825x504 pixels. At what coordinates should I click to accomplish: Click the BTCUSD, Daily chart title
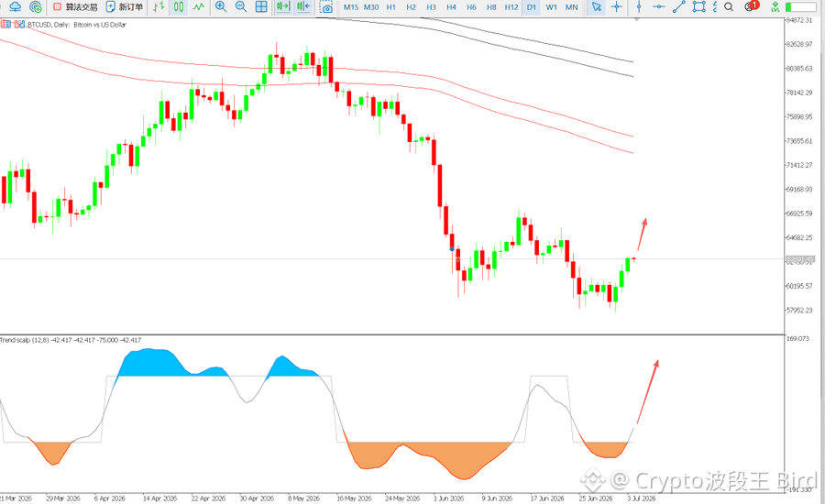pyautogui.click(x=76, y=25)
